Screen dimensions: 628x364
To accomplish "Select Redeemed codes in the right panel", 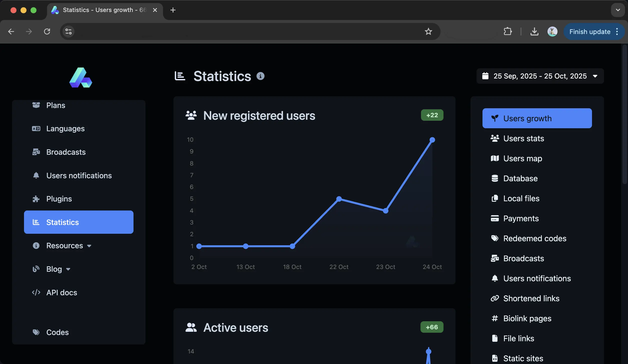I will 535,238.
